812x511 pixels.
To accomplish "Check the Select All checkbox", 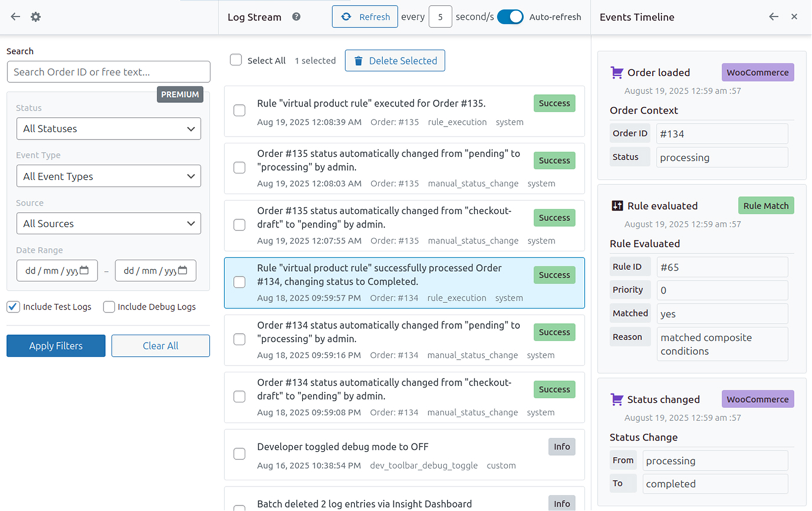I will 236,60.
